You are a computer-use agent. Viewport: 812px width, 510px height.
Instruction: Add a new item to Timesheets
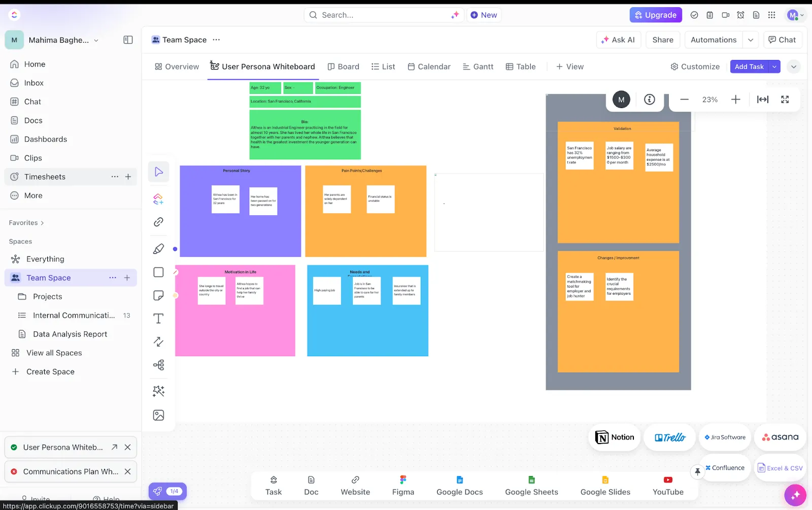click(x=128, y=177)
